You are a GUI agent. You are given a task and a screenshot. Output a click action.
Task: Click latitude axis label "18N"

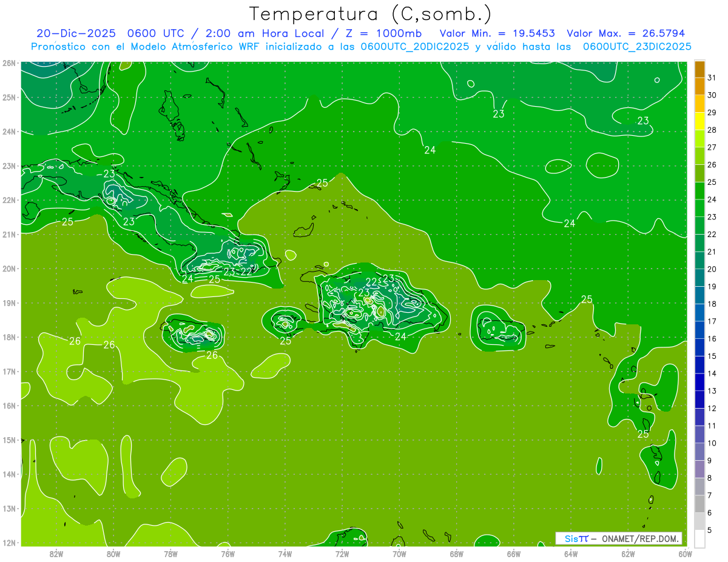[8, 337]
